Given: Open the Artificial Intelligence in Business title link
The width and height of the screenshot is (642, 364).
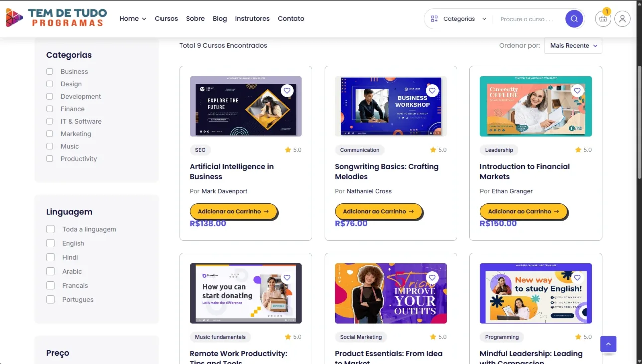Looking at the screenshot, I should pos(232,171).
